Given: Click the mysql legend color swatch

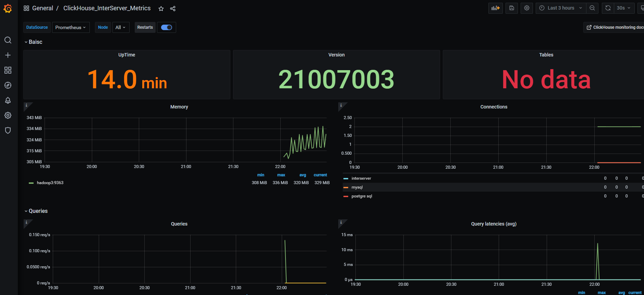Looking at the screenshot, I should [346, 188].
